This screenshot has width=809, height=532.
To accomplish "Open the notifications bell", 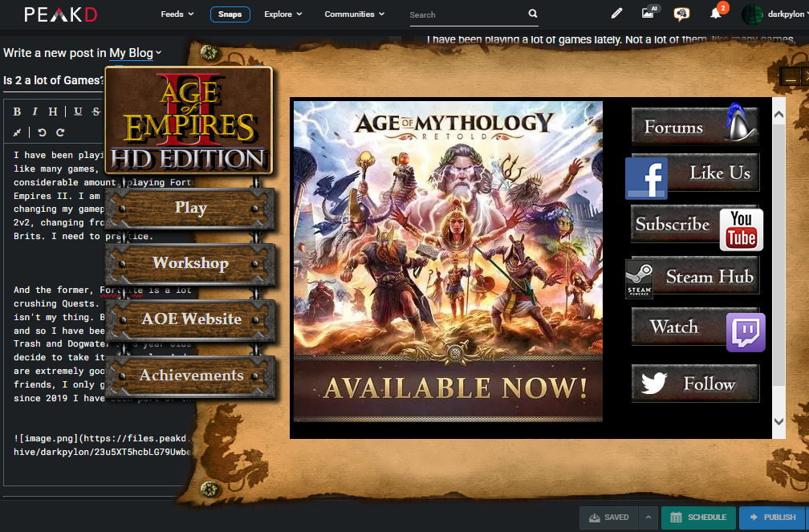I will (716, 14).
